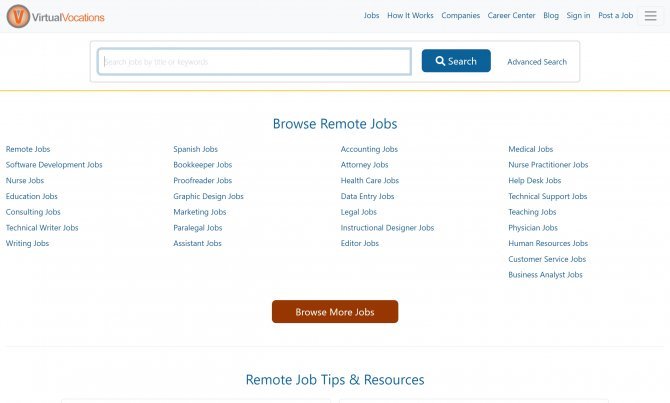
Task: Select Consulting Jobs
Action: point(33,212)
